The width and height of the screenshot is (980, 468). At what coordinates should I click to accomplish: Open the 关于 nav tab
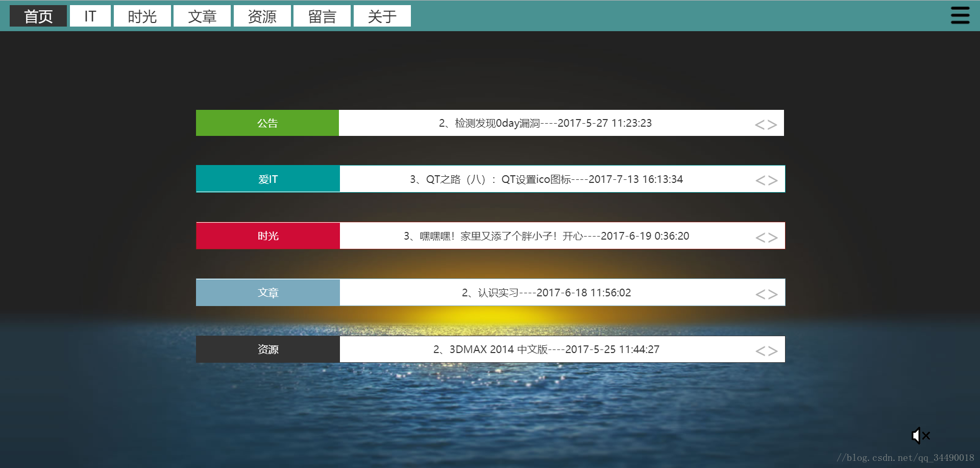tap(382, 16)
